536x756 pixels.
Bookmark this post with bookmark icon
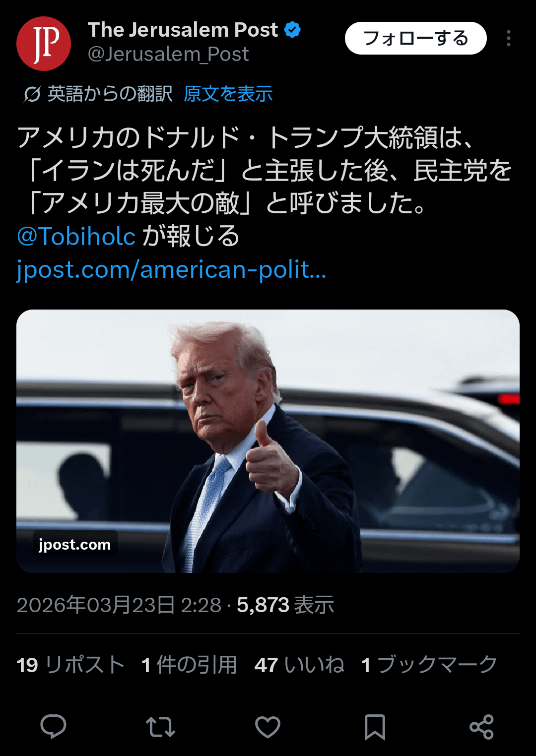[x=375, y=727]
